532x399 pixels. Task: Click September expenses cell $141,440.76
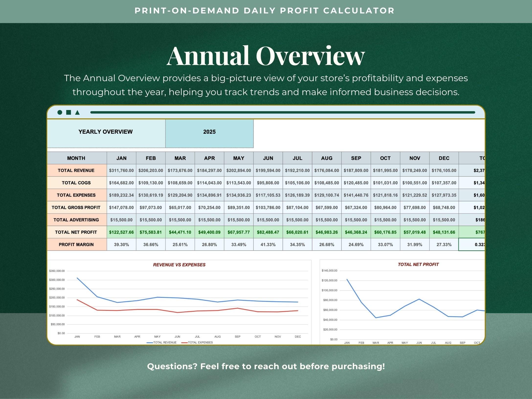pos(356,195)
